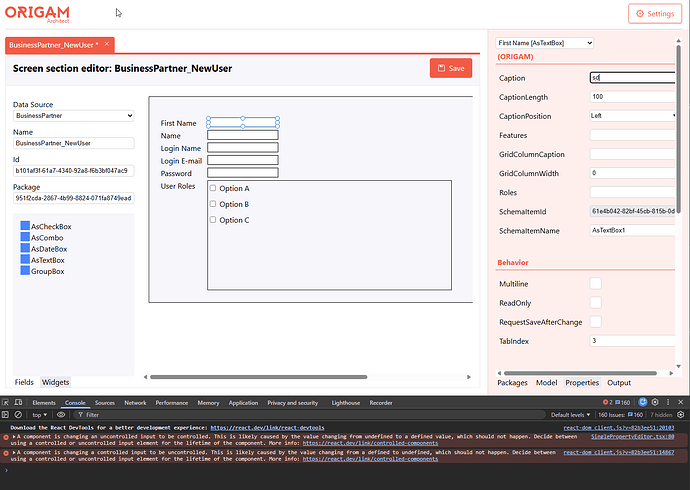Image resolution: width=690 pixels, height=490 pixels.
Task: Choose the AsTextBox widget icon
Action: [25, 260]
